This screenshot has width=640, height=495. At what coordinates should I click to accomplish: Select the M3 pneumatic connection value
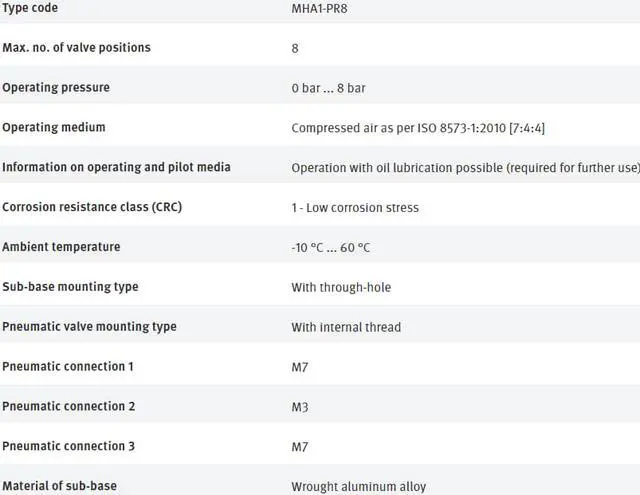(300, 407)
